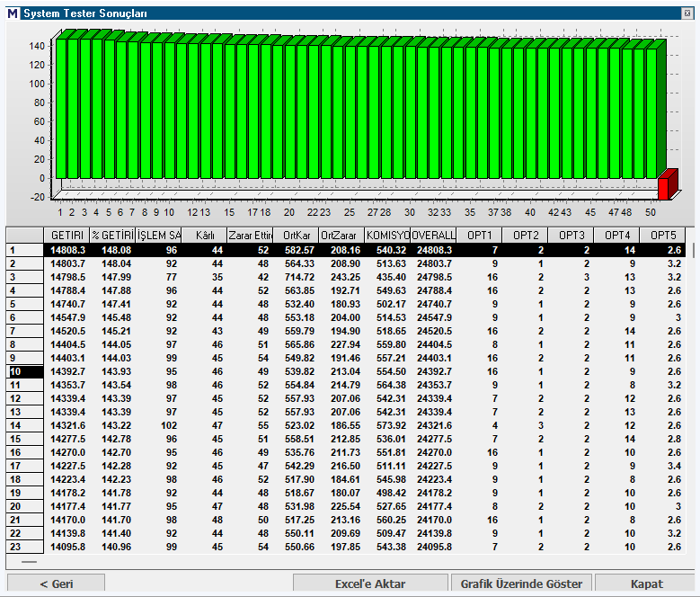Click GETIRI cell 14798.5
Viewport: 700px width, 597px height.
[67, 277]
